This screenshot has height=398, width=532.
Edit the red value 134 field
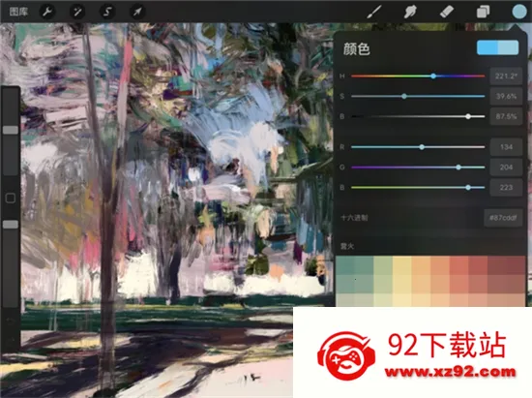506,147
